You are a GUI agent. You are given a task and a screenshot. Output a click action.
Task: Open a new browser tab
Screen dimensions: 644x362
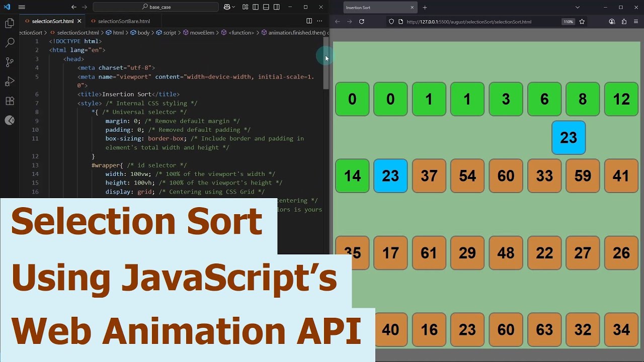pos(425,8)
